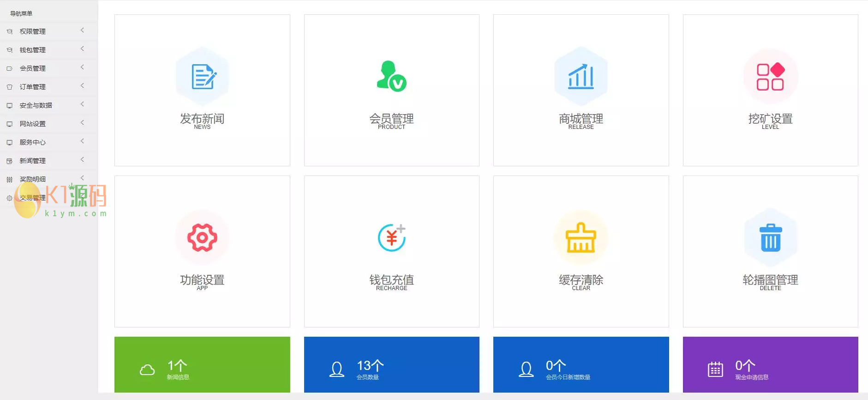The height and width of the screenshot is (400, 868).
Task: Click the monitor icon next to 安全与数据
Action: tap(9, 105)
